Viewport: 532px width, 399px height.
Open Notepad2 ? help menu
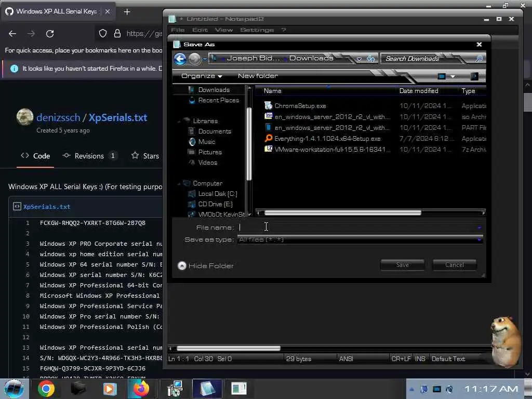[284, 30]
